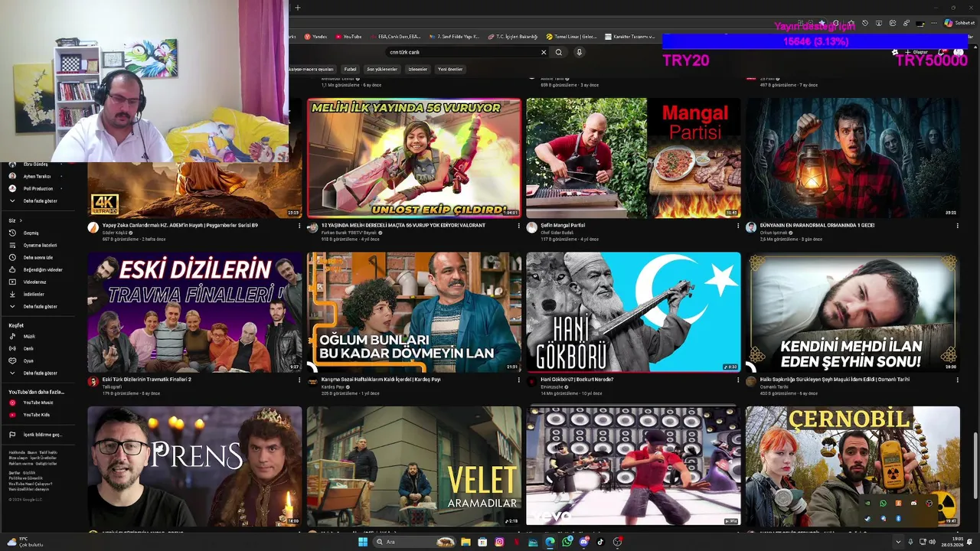
Task: Open Windows Start menu
Action: click(x=363, y=542)
